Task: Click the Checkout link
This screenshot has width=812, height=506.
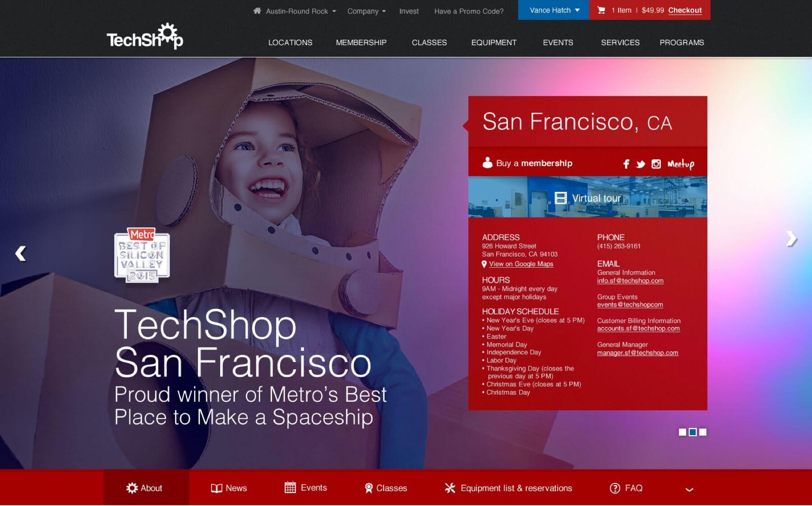Action: click(x=685, y=10)
